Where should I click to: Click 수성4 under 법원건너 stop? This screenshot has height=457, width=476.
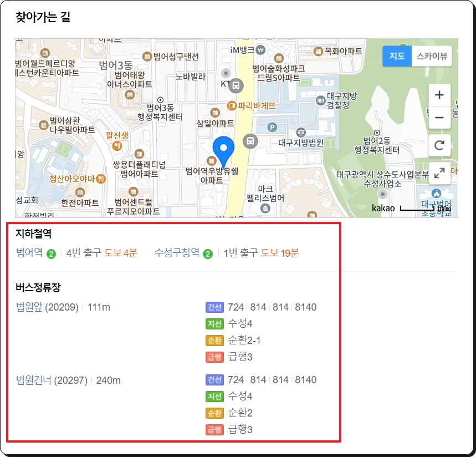coord(240,396)
